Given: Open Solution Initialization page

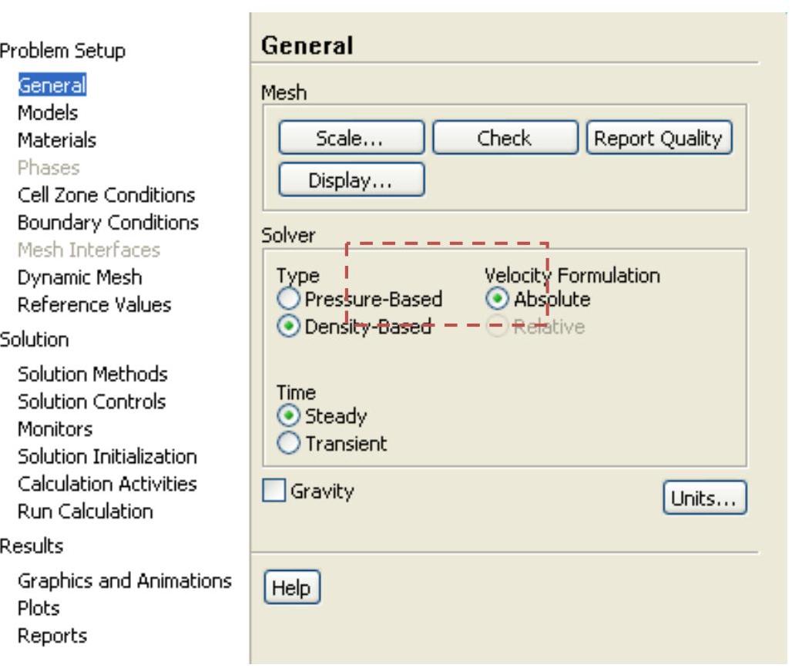Looking at the screenshot, I should pyautogui.click(x=107, y=457).
